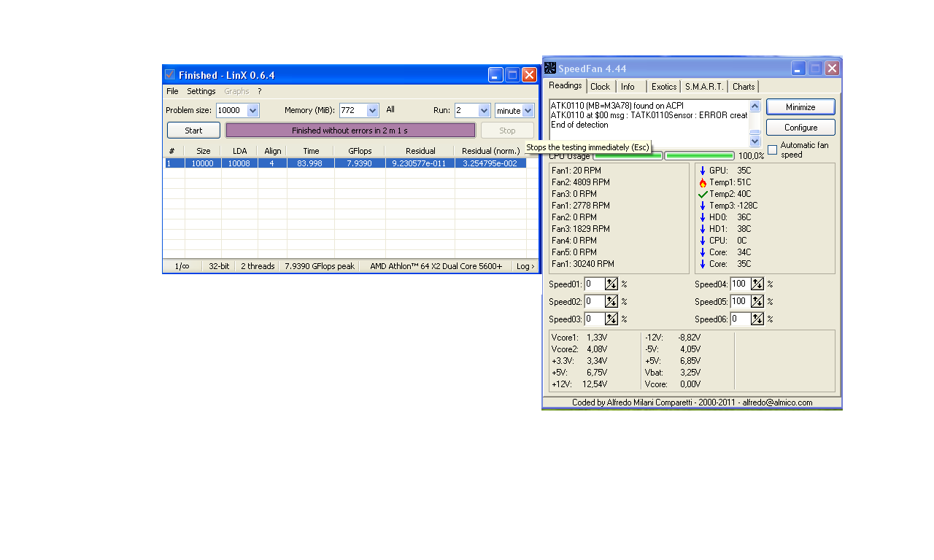934x560 pixels.
Task: Click the first CPU Usage bar
Action: pos(628,155)
